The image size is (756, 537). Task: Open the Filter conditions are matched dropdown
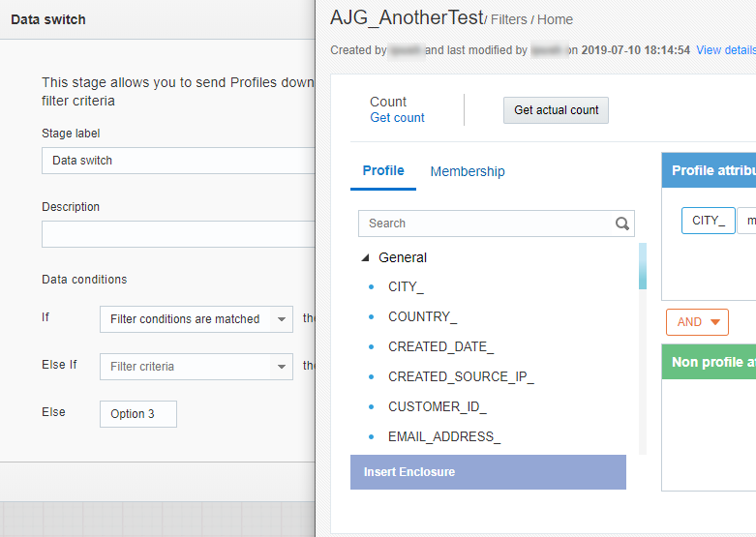coord(196,319)
